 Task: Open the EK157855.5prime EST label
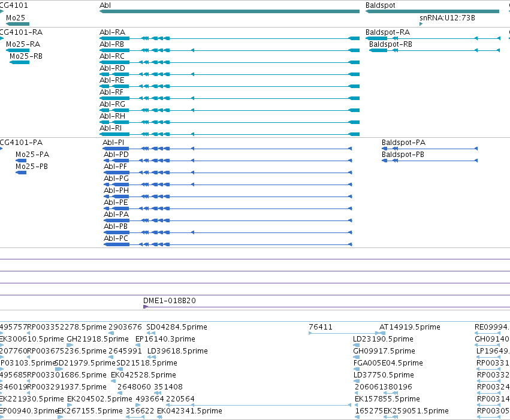pos(387,399)
